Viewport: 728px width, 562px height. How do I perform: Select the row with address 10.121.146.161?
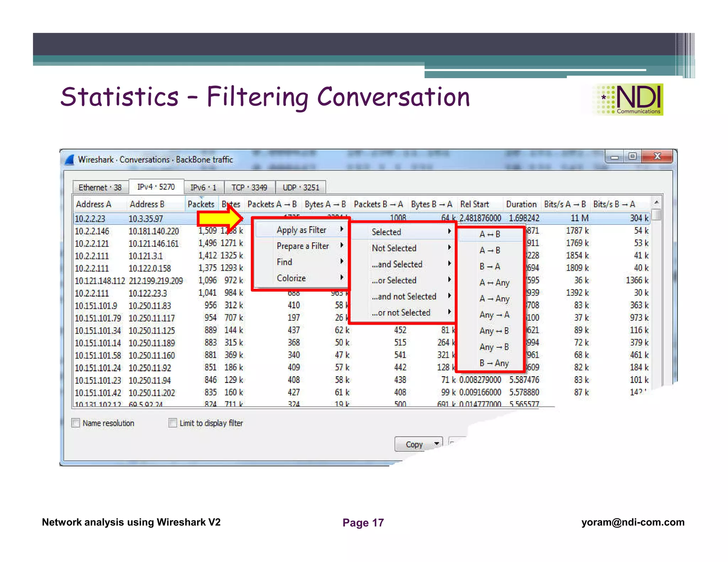point(362,243)
